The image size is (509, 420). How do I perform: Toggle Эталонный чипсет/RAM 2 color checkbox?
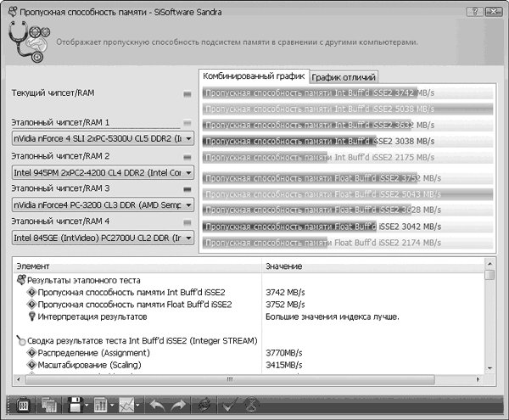[x=187, y=157]
